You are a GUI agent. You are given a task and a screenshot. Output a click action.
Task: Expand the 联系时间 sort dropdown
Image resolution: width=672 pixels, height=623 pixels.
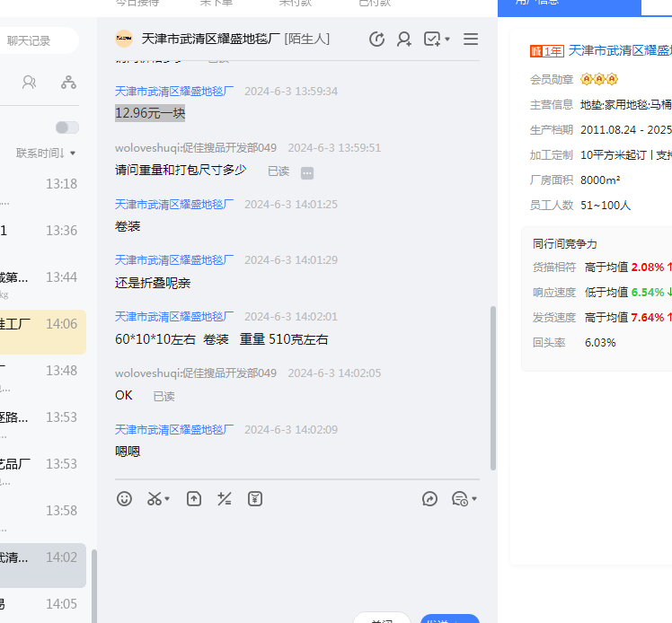point(46,154)
